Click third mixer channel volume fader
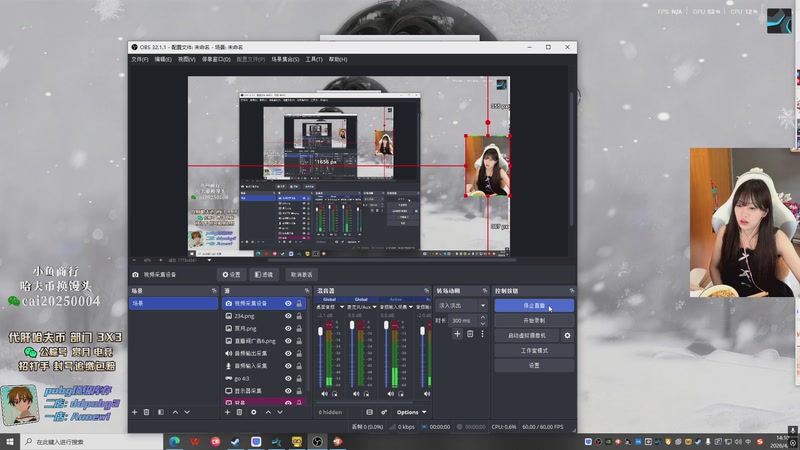This screenshot has width=800, height=450. pos(386,326)
